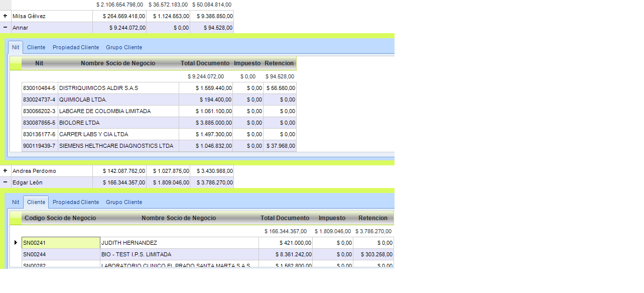Expand the Andrea Perdomo row

pyautogui.click(x=5, y=171)
